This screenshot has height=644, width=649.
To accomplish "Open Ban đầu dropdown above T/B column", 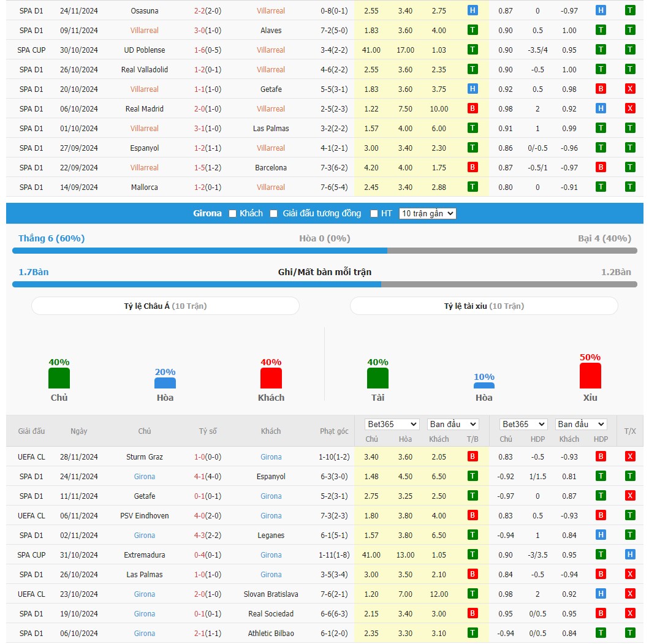I will pyautogui.click(x=453, y=424).
